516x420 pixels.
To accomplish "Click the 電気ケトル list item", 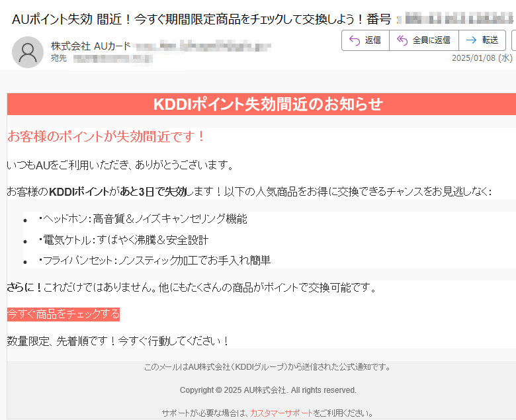I will [124, 240].
